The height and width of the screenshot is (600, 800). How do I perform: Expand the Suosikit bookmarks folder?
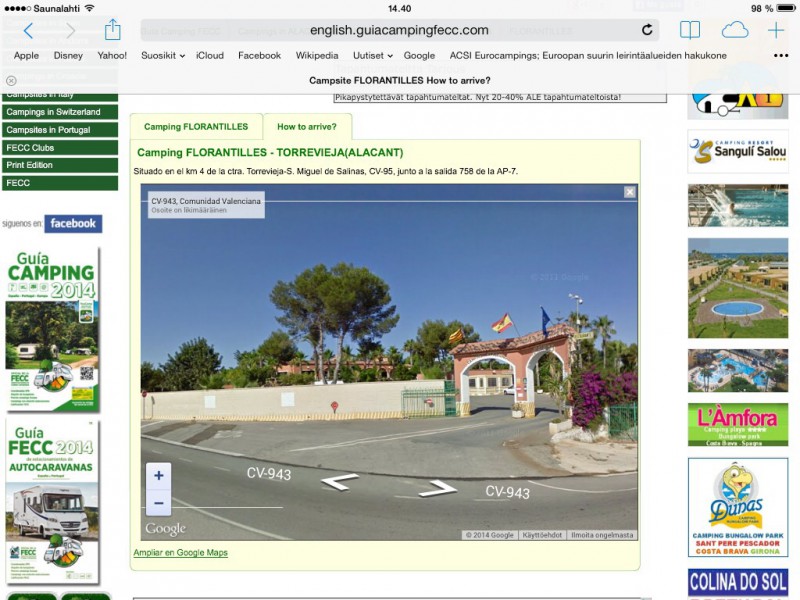163,56
